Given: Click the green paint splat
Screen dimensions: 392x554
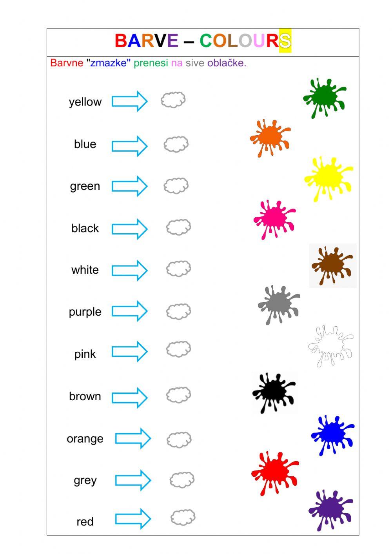Looking at the screenshot, I should [324, 97].
